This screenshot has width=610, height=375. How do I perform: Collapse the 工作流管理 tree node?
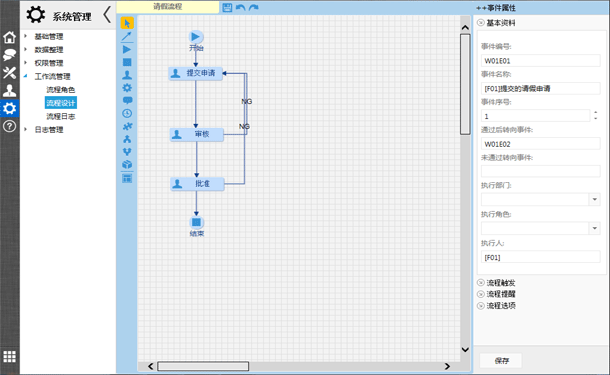(26, 76)
